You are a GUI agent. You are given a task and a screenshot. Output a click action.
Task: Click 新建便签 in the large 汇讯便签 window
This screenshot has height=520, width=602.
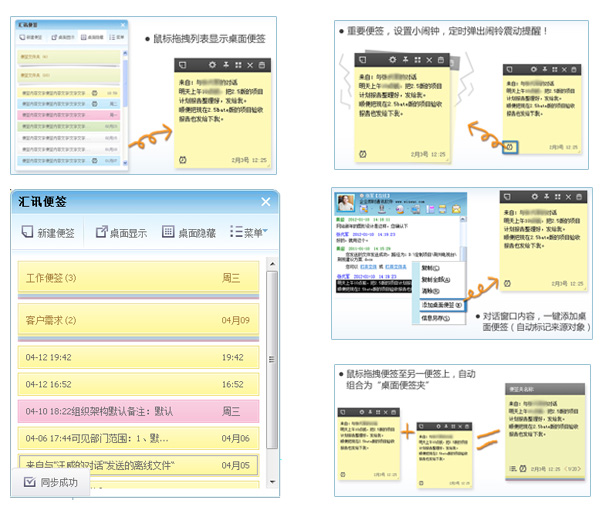tap(48, 233)
